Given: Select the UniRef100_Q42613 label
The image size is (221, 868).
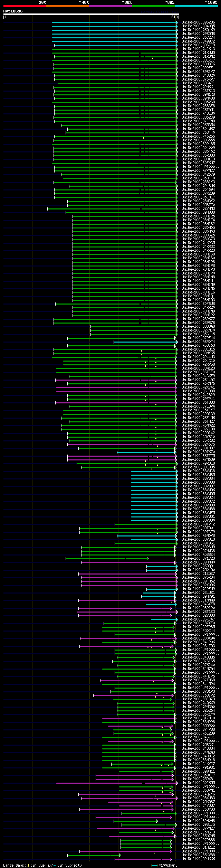Looking at the screenshot, I should (198, 49).
